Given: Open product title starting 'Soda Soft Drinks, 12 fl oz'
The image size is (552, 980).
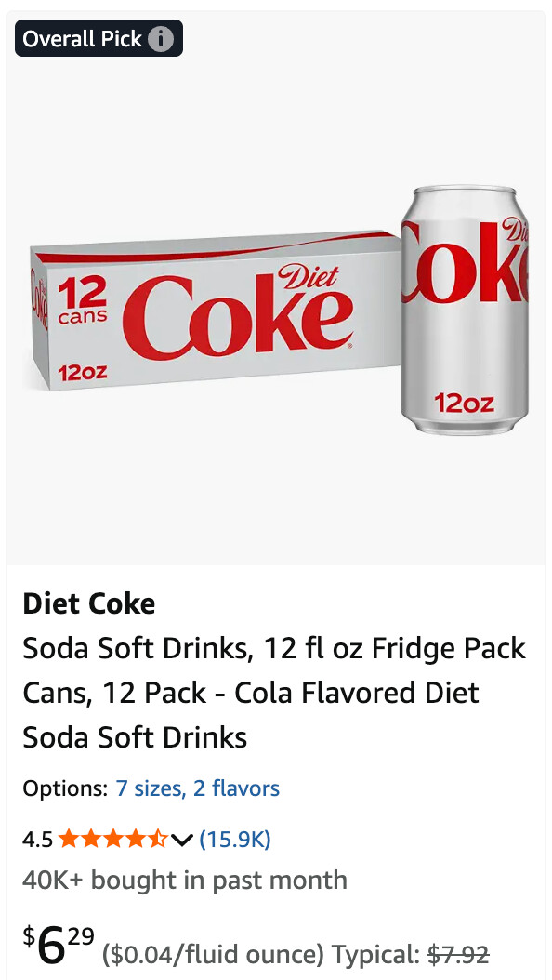Looking at the screenshot, I should 274,693.
